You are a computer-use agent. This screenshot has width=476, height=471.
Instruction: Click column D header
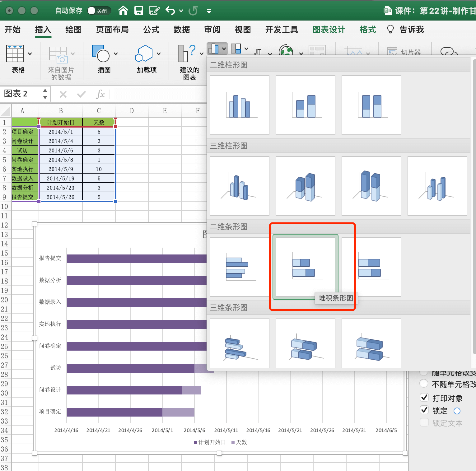tap(132, 111)
